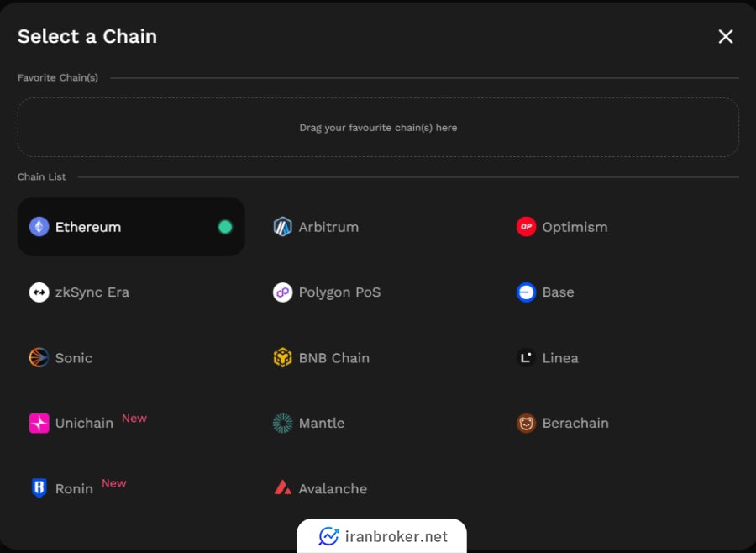Click the Berachain bear logo icon
Screen dimensions: 756x553
click(526, 424)
